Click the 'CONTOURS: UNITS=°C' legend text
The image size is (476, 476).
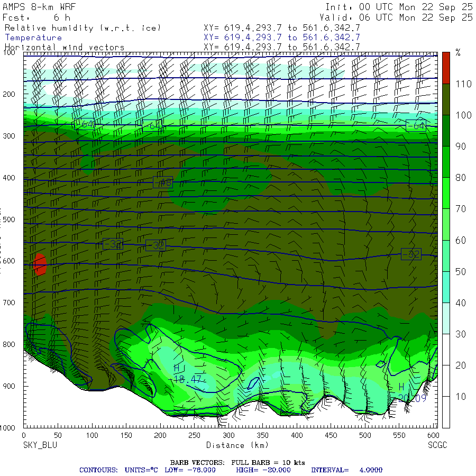(118, 470)
